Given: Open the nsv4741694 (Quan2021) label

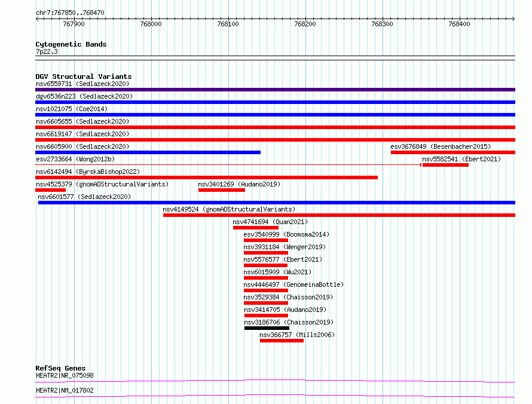Looking at the screenshot, I should point(270,222).
